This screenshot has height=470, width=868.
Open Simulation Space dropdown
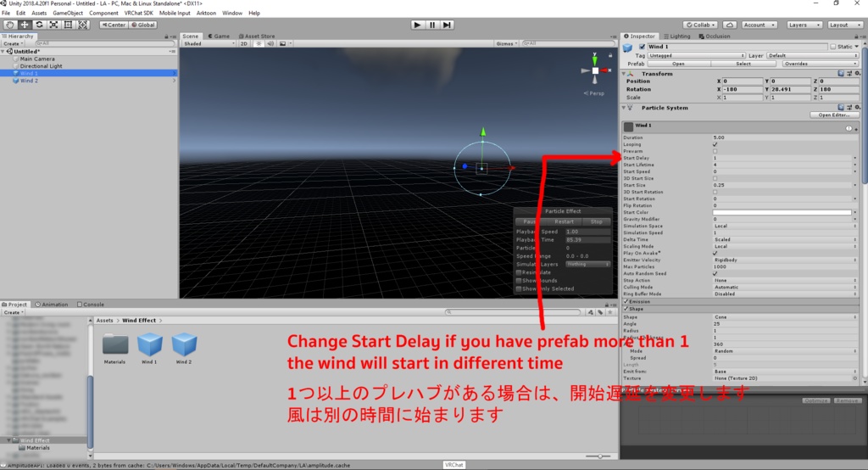pyautogui.click(x=785, y=227)
